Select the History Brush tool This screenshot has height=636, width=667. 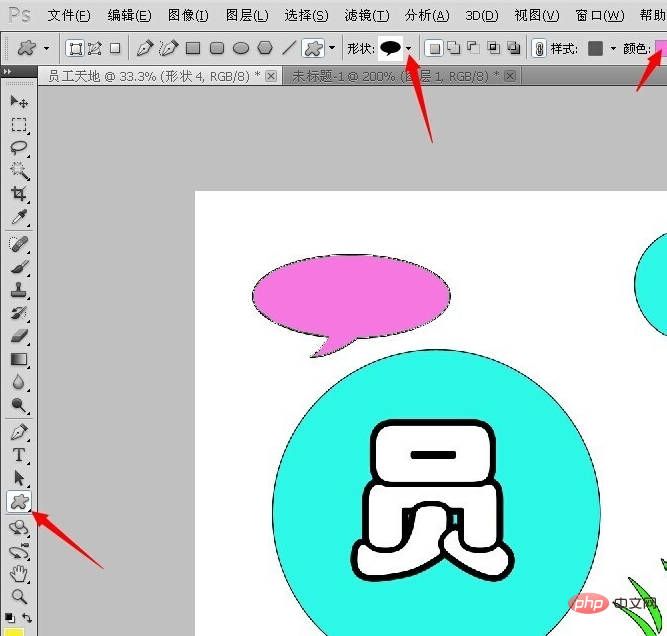tap(19, 313)
